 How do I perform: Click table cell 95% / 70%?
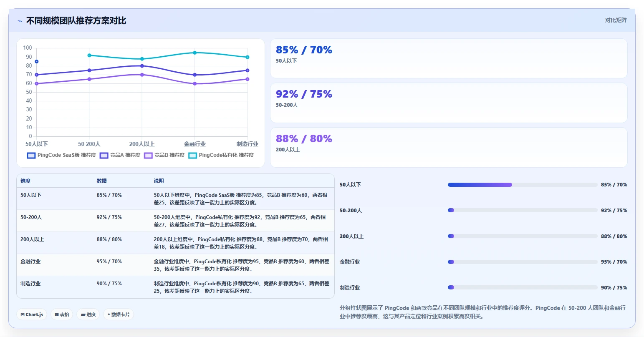point(109,262)
